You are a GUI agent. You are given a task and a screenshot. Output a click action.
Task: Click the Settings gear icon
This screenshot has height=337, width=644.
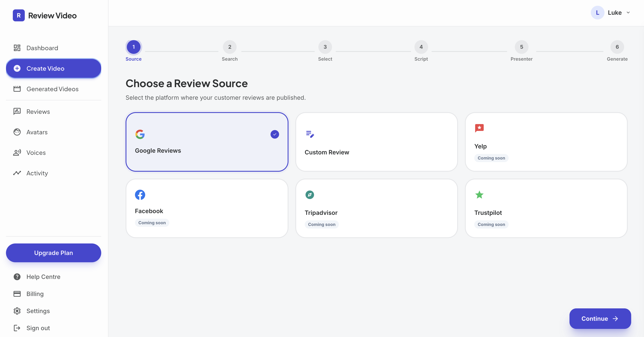coord(17,311)
